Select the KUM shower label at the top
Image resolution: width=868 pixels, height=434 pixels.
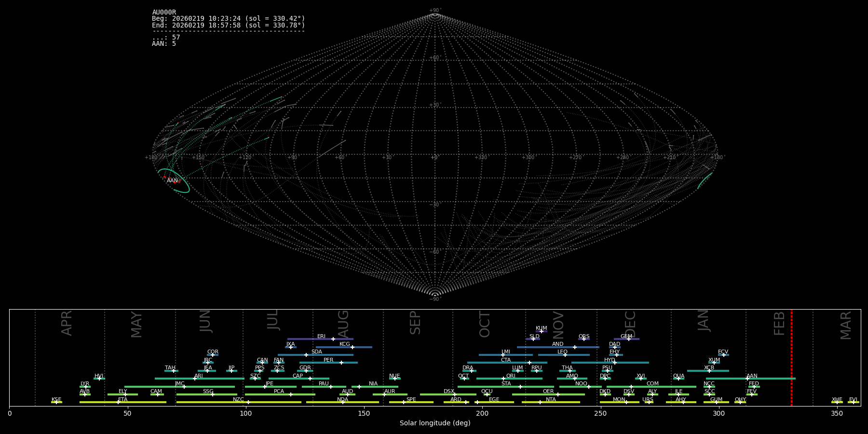pyautogui.click(x=541, y=328)
